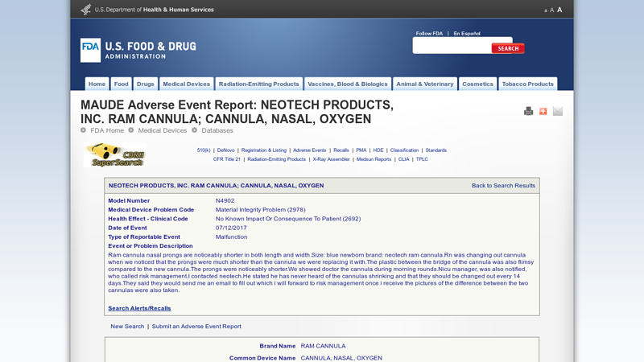The image size is (644, 362).
Task: Open CDRH SuperSearch binoculars image
Action: pyautogui.click(x=115, y=154)
